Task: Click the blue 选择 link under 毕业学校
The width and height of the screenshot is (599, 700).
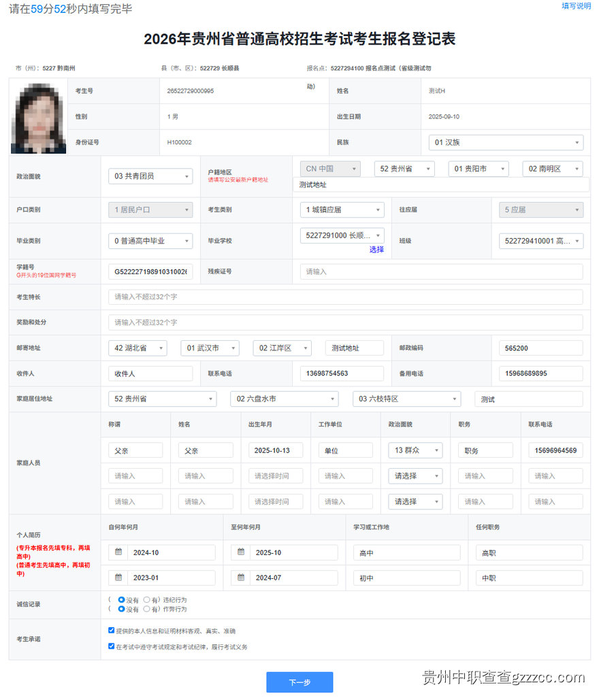Action: coord(376,250)
